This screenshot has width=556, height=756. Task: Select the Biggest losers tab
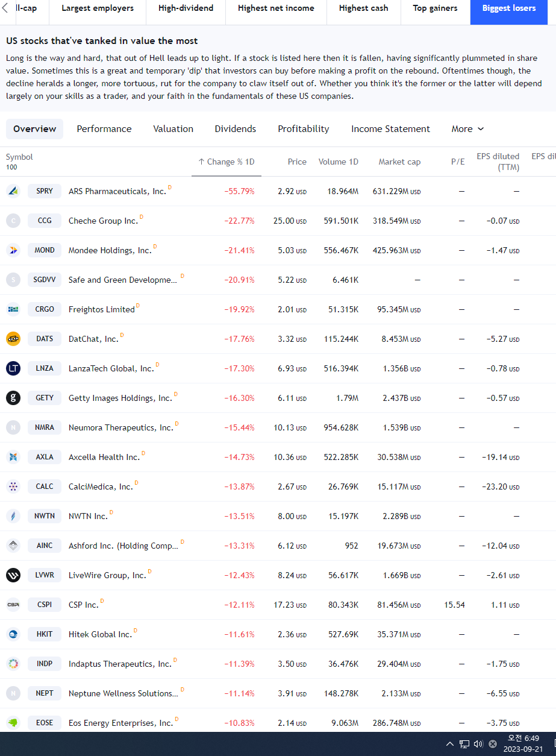tap(509, 8)
